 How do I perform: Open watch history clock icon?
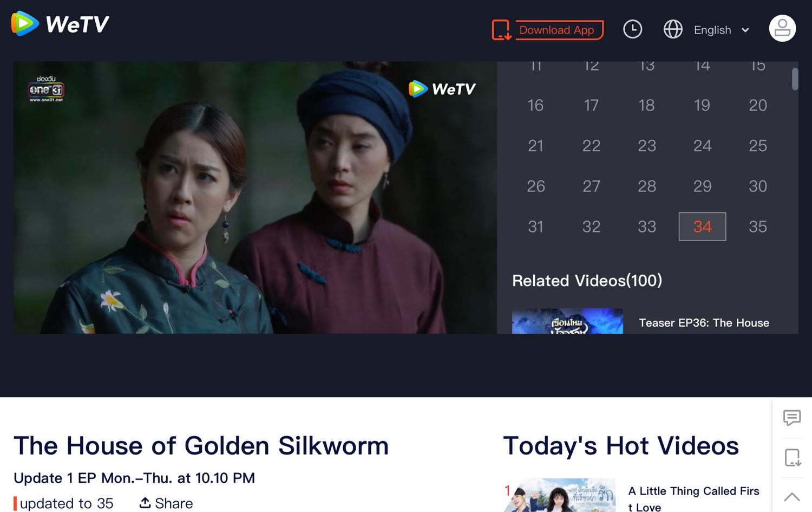click(632, 29)
